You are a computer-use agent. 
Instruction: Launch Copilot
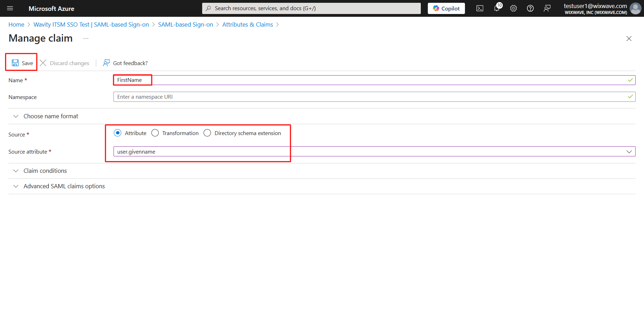[446, 8]
